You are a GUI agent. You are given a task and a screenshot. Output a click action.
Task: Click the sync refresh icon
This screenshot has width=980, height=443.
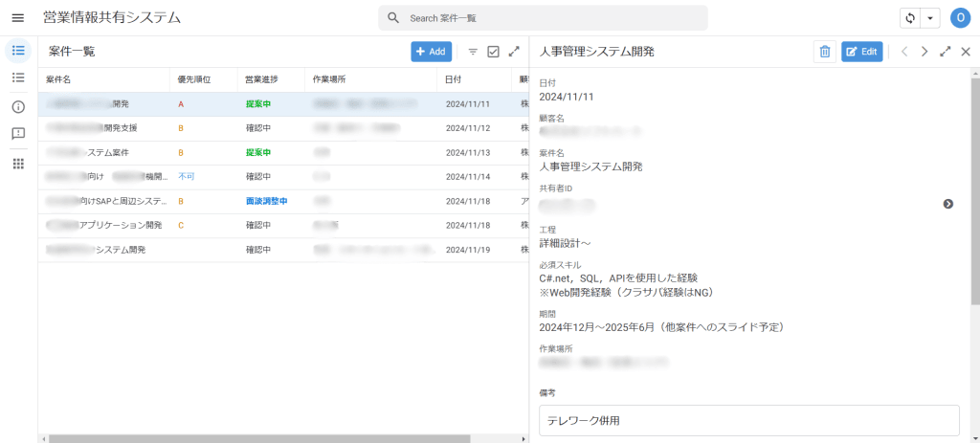(910, 18)
